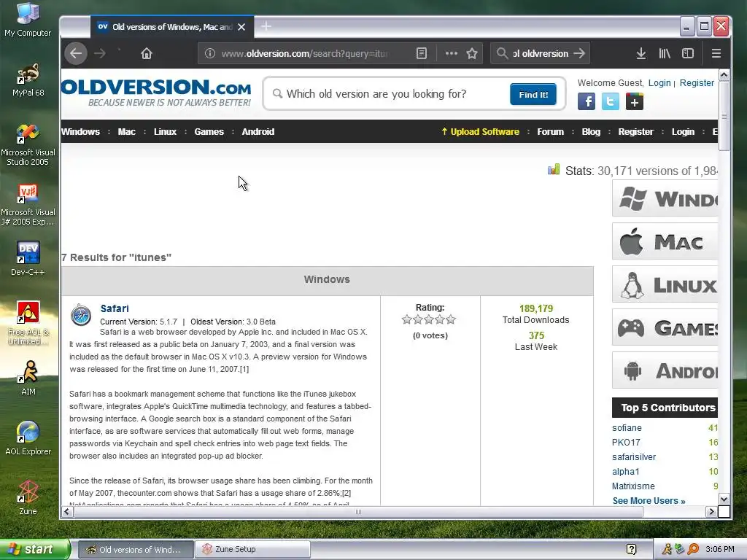Open Blog in the nav bar

click(591, 131)
